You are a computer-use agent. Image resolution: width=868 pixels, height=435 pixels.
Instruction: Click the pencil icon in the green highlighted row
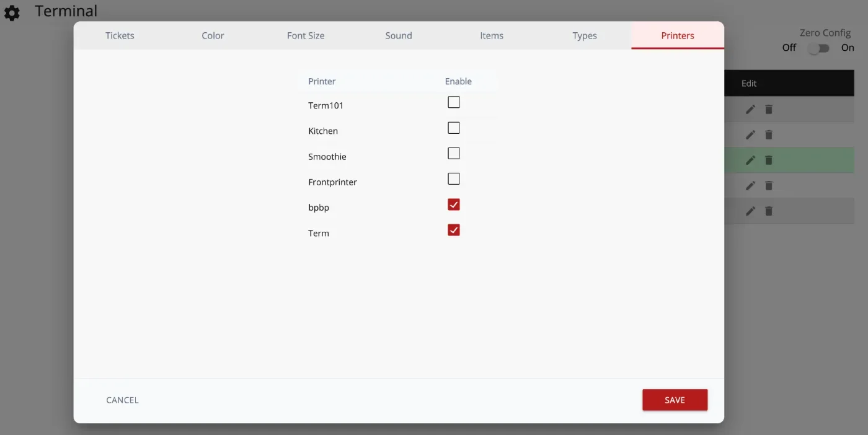pyautogui.click(x=750, y=160)
